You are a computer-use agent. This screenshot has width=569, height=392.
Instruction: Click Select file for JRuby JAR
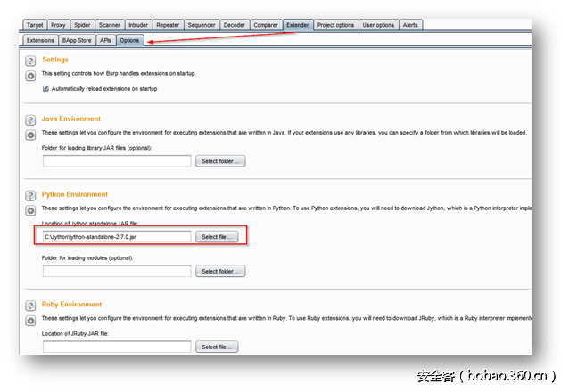pyautogui.click(x=217, y=347)
